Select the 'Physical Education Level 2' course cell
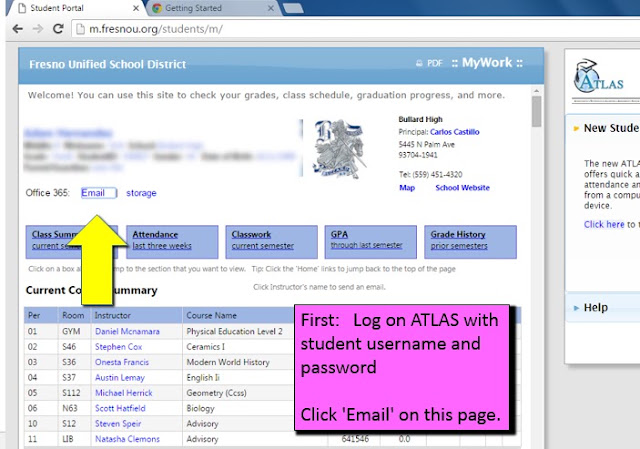This screenshot has width=640, height=449. pos(234,331)
